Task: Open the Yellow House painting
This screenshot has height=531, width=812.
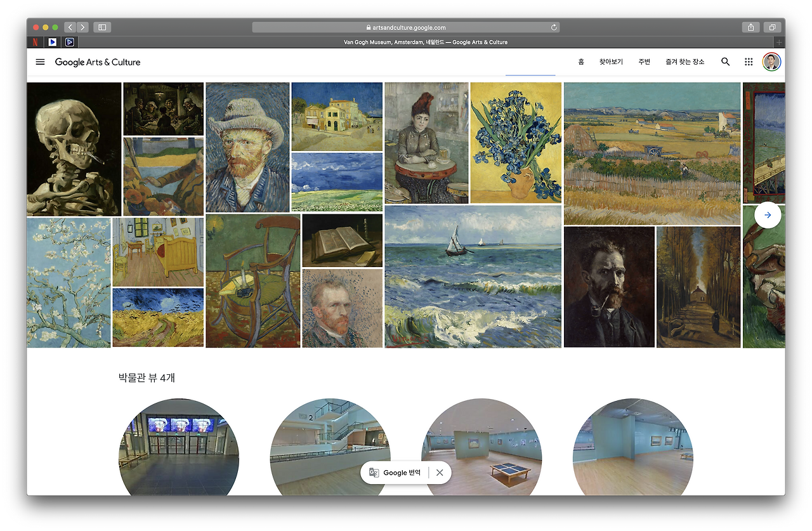Action: tap(337, 116)
